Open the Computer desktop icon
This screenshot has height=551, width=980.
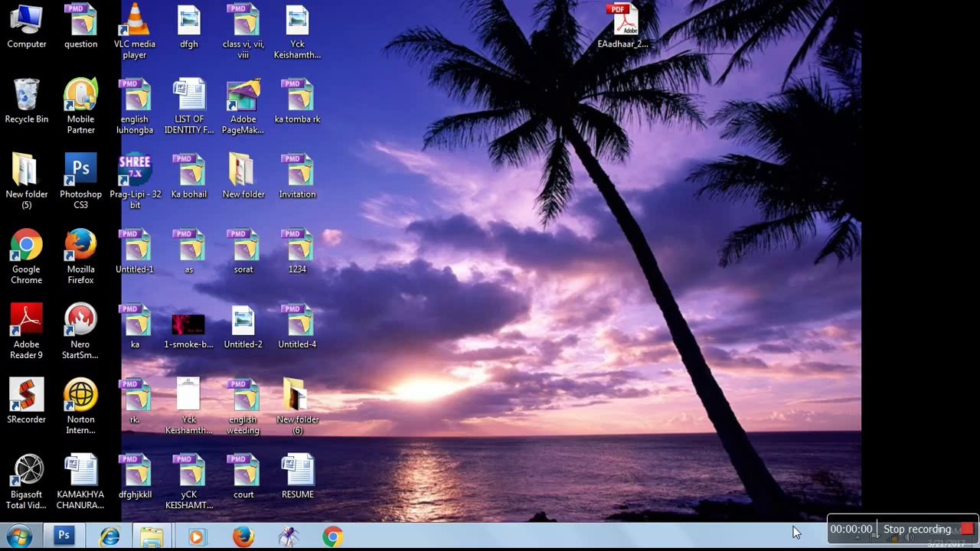(26, 27)
